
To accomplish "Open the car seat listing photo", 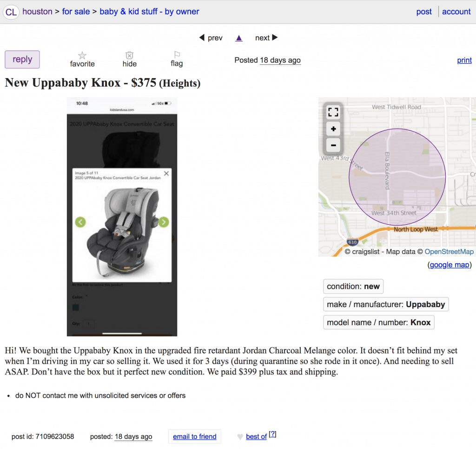I will click(122, 216).
